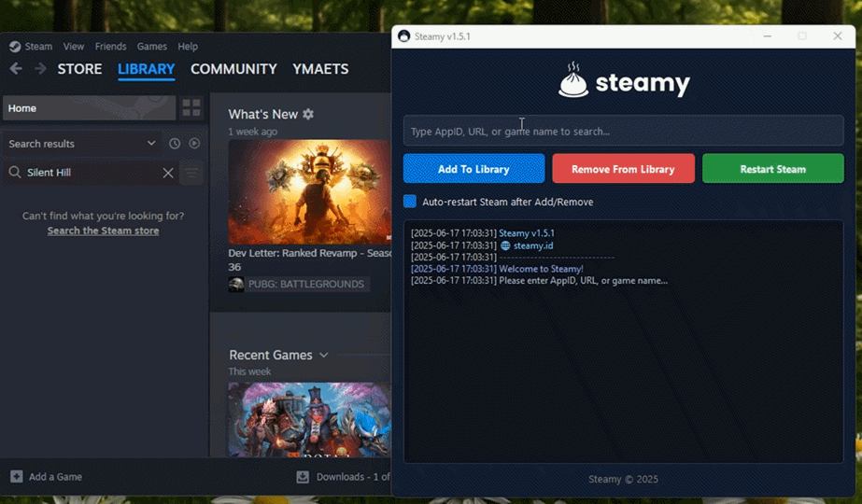Click the Downloads tray icon
The width and height of the screenshot is (862, 504).
click(303, 477)
